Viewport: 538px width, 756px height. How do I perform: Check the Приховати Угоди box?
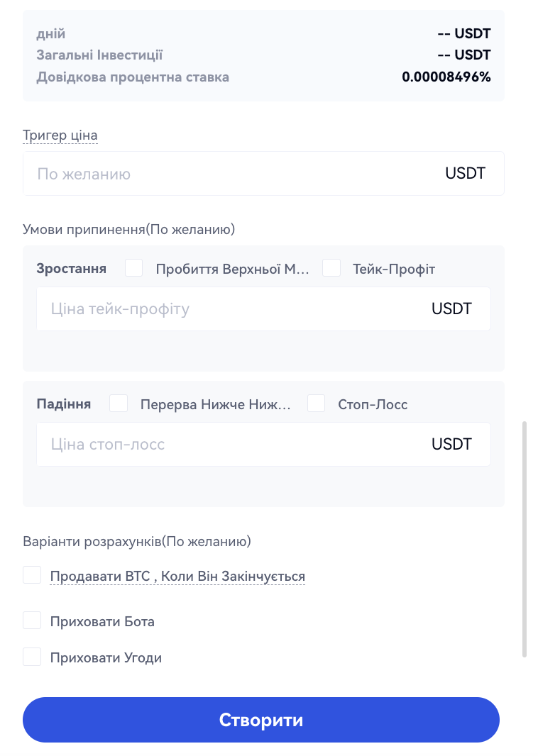(32, 657)
